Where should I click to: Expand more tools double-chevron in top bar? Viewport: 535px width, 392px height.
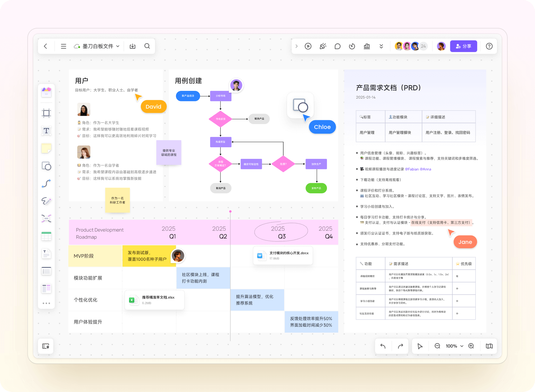pos(381,46)
